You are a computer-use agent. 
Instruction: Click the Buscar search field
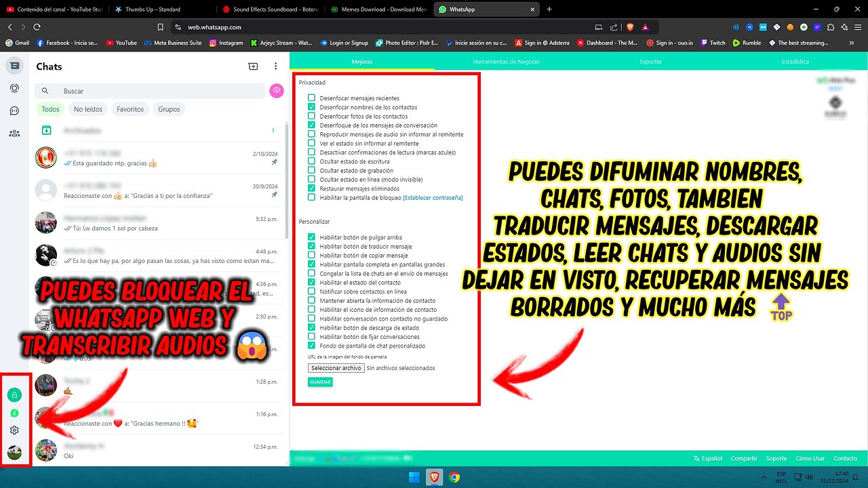click(151, 91)
